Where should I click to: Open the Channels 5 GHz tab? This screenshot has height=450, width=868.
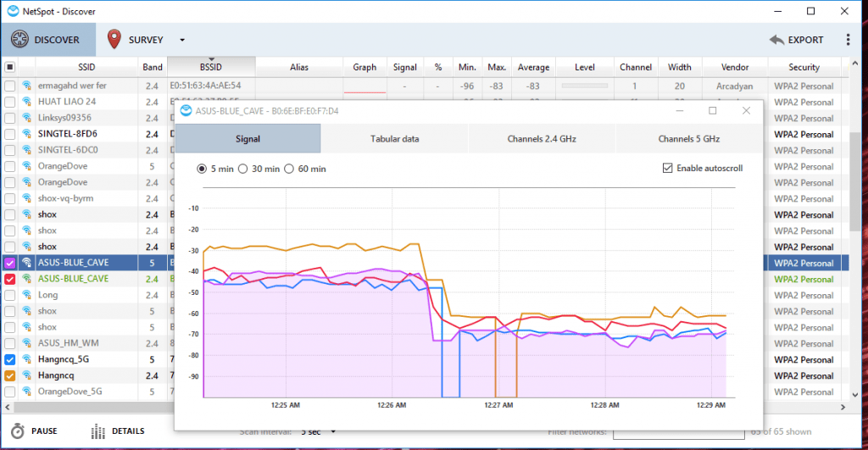pyautogui.click(x=688, y=138)
